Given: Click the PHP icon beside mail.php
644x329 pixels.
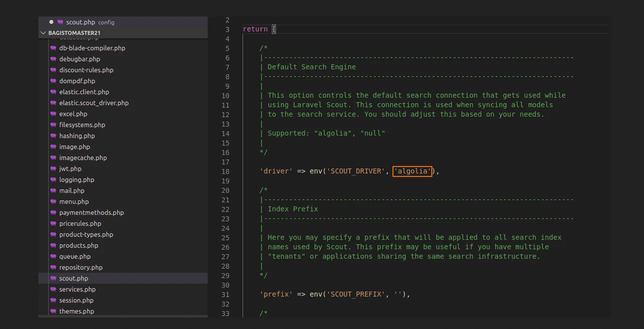Looking at the screenshot, I should tap(53, 190).
